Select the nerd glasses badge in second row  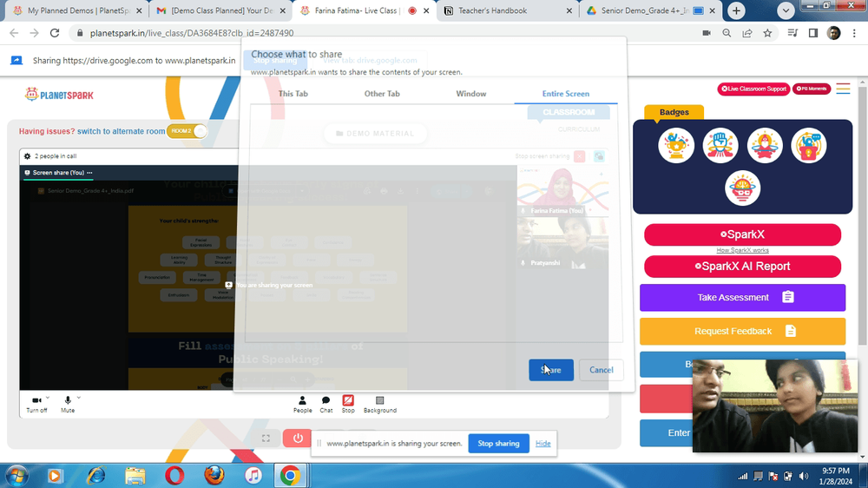pyautogui.click(x=742, y=188)
